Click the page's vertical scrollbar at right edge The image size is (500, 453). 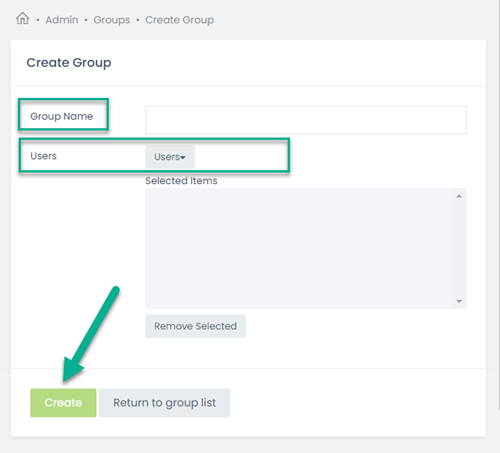pyautogui.click(x=499, y=205)
